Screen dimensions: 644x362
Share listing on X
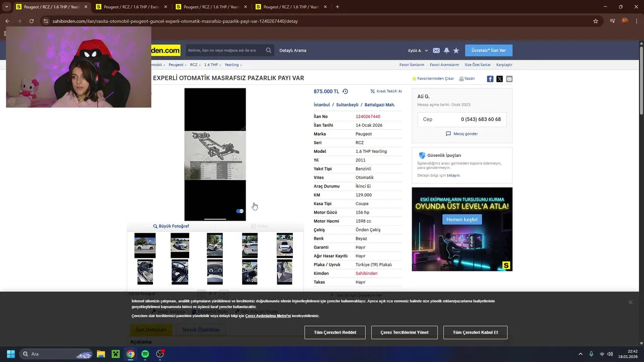[500, 79]
